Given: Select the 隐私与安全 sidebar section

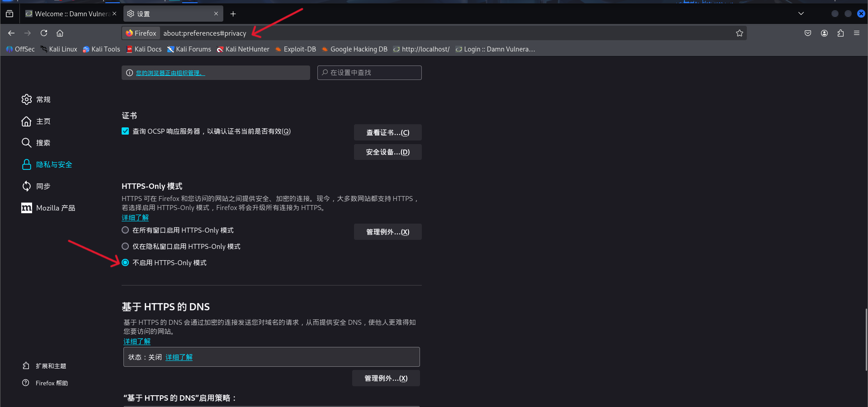Looking at the screenshot, I should pos(54,164).
